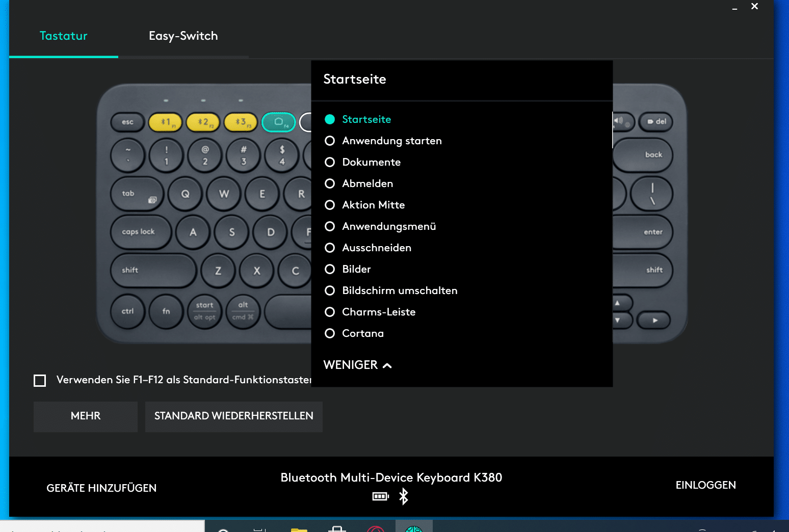This screenshot has height=532, width=789.
Task: Collapse the list with WENIGER
Action: [x=357, y=365]
